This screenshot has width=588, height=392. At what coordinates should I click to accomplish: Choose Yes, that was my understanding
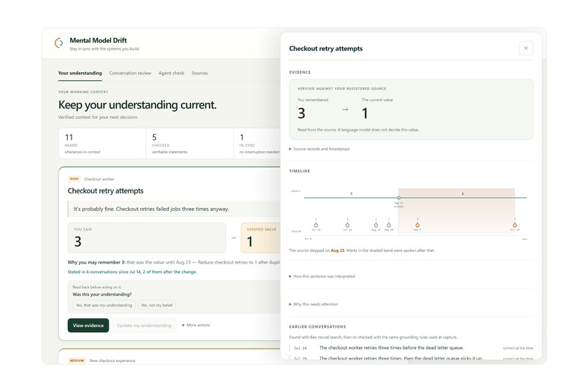[x=104, y=305]
